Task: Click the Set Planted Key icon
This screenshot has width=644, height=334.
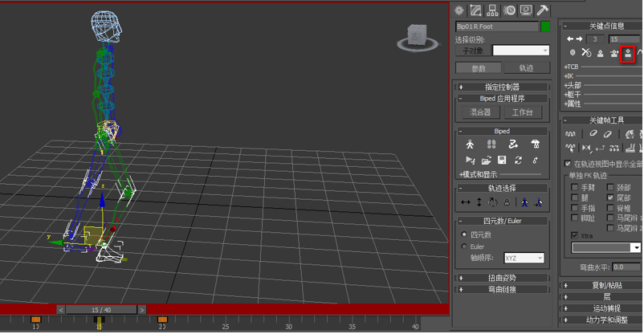Action: 600,53
